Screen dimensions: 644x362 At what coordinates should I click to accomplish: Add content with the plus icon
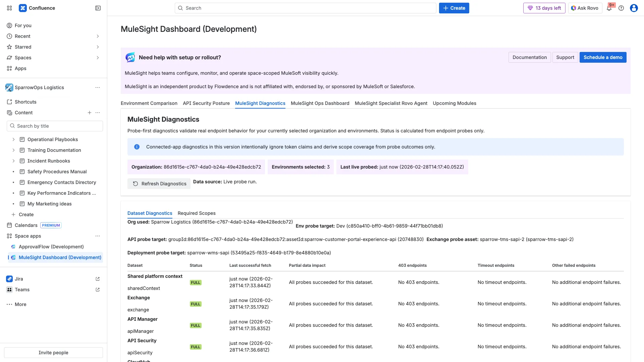coord(89,113)
